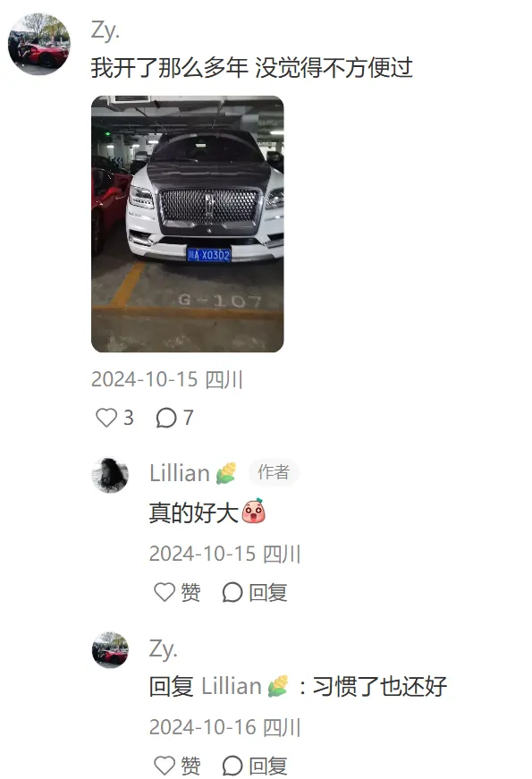The height and width of the screenshot is (779, 532).
Task: Click mentioned Lillian name in Zy.'s reply
Action: pyautogui.click(x=232, y=687)
